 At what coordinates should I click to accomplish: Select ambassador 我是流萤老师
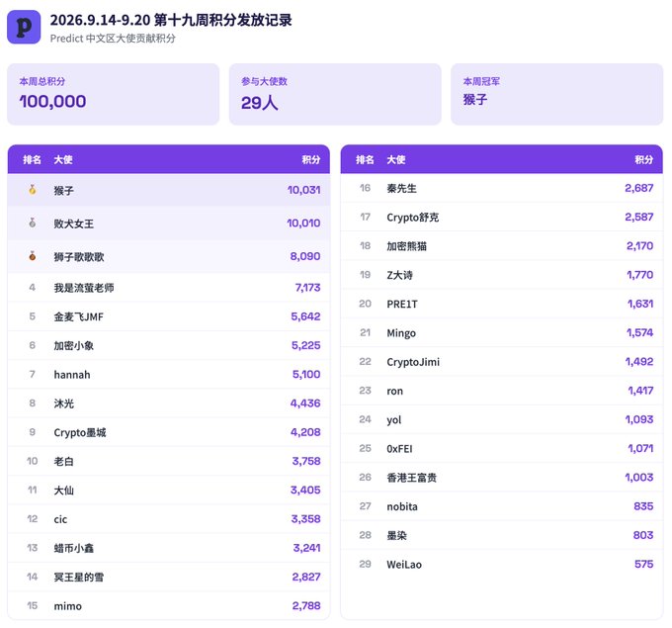84,288
